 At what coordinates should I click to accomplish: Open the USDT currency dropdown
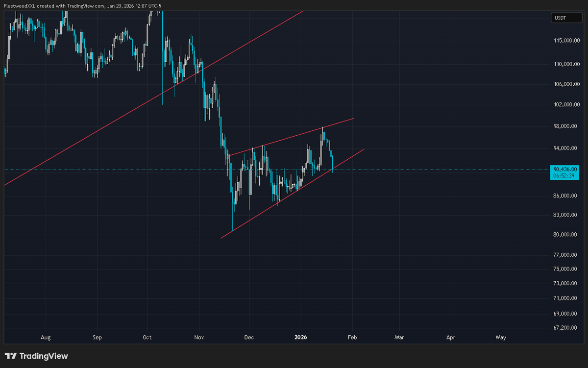566,18
